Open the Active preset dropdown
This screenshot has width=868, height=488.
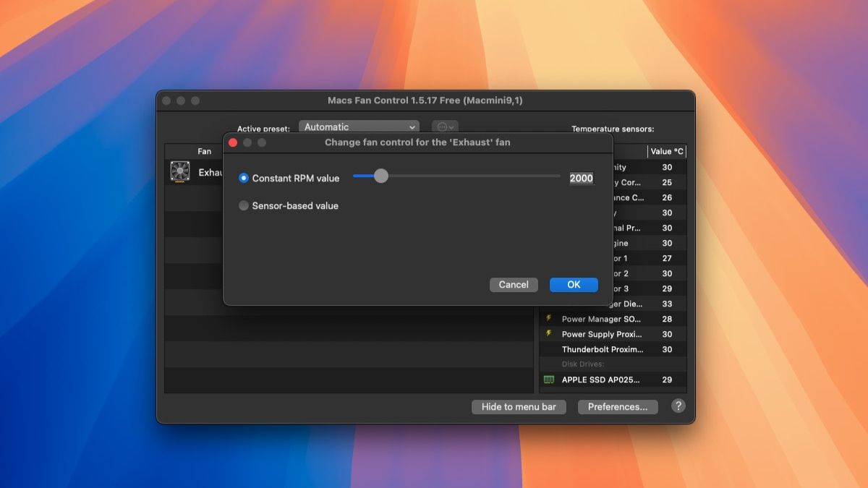(x=359, y=127)
